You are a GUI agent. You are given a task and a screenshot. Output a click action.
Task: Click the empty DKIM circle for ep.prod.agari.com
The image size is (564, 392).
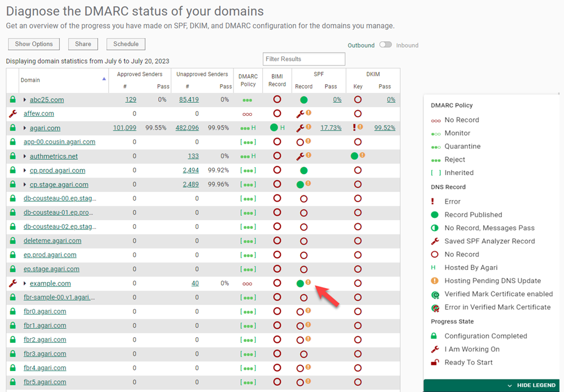358,255
